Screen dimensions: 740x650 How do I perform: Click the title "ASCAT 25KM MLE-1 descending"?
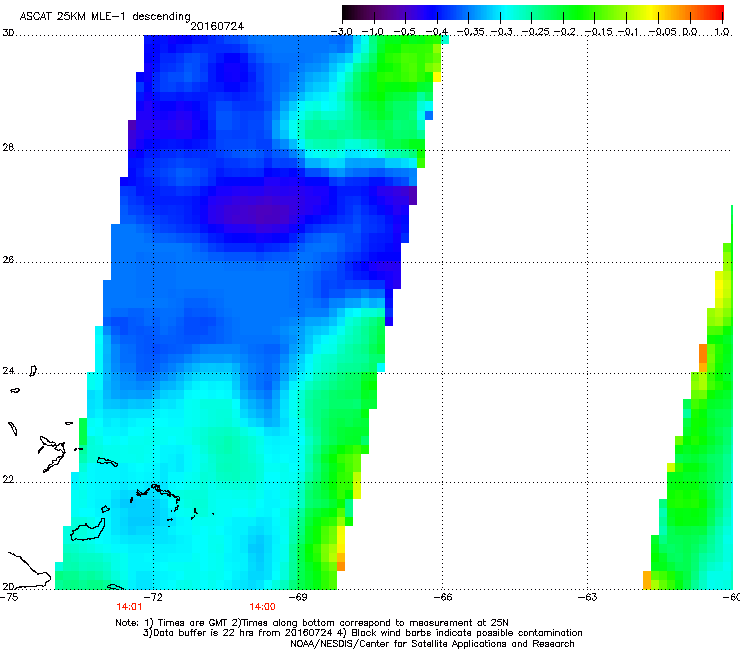(x=105, y=17)
